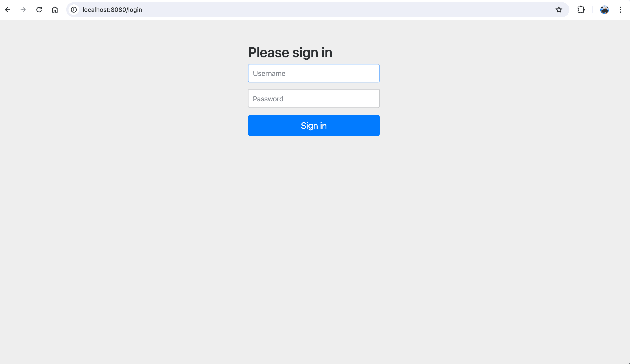Click empty space inside the address bar
The width and height of the screenshot is (630, 364).
click(350, 10)
